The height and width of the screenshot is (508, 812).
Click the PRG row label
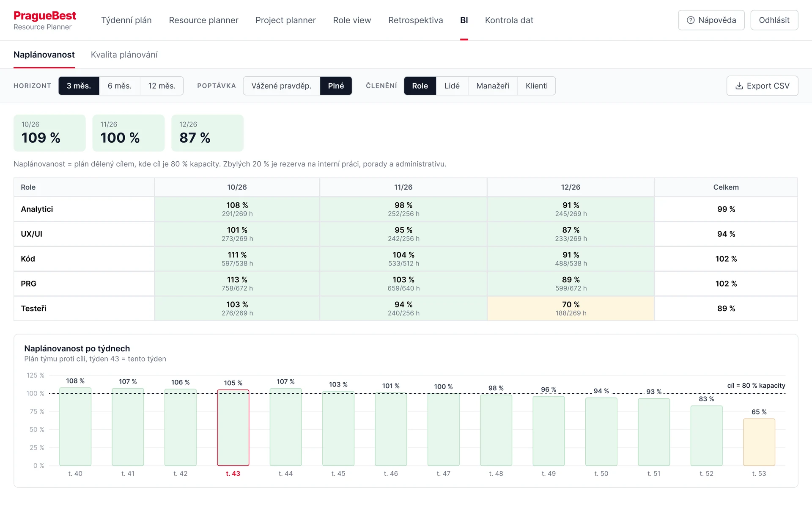[28, 284]
